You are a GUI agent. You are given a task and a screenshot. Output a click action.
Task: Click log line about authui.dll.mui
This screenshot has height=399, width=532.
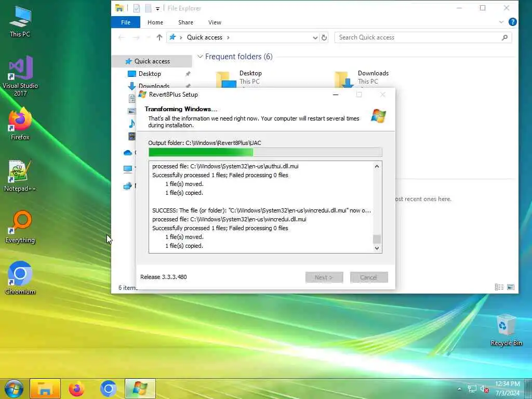(x=225, y=166)
